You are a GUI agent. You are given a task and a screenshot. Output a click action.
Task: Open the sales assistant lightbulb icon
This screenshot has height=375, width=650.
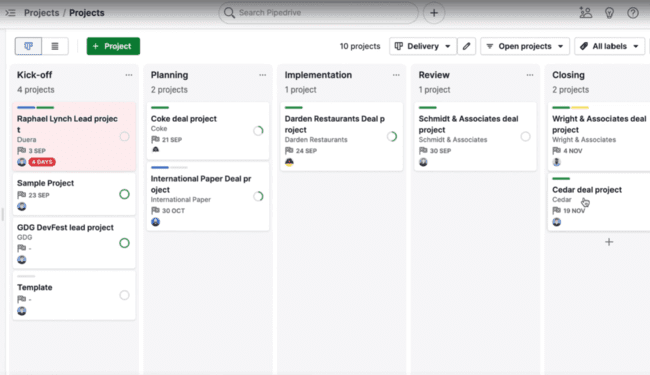609,13
